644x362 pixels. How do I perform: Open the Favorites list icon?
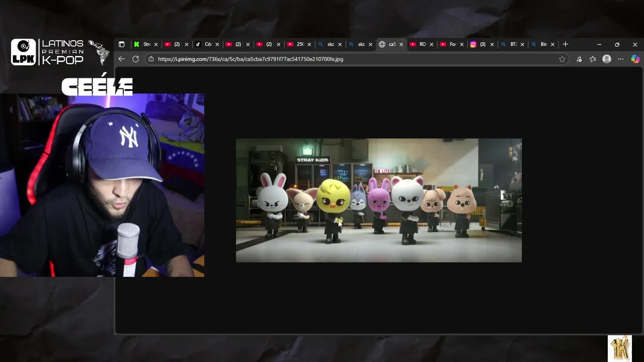coord(593,59)
